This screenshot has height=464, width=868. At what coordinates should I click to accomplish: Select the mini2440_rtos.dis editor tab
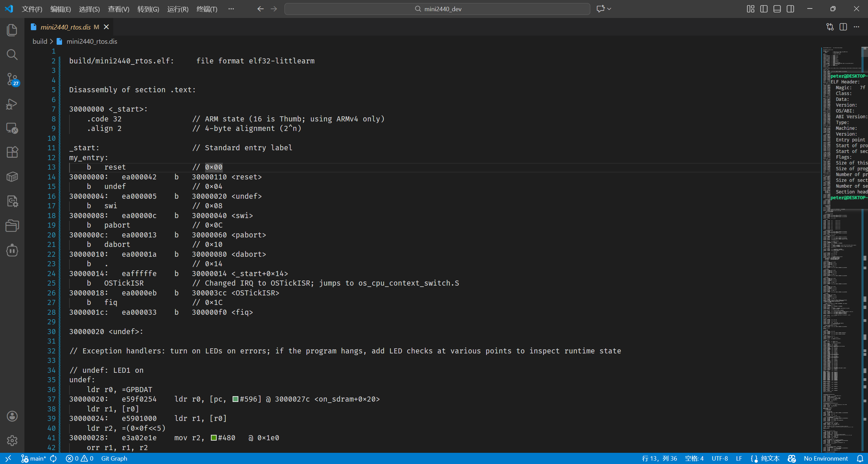point(65,27)
